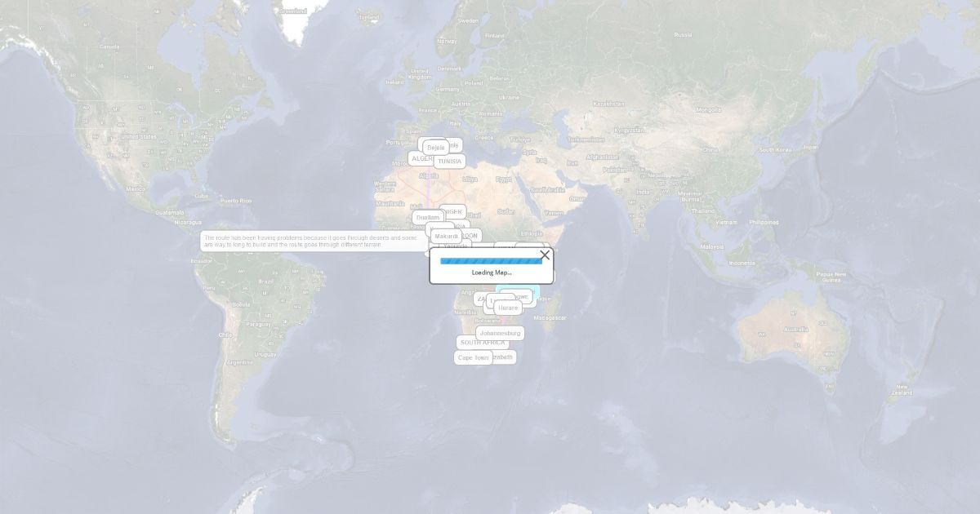This screenshot has width=980, height=514.
Task: Click Australia on the map
Action: pos(795,330)
